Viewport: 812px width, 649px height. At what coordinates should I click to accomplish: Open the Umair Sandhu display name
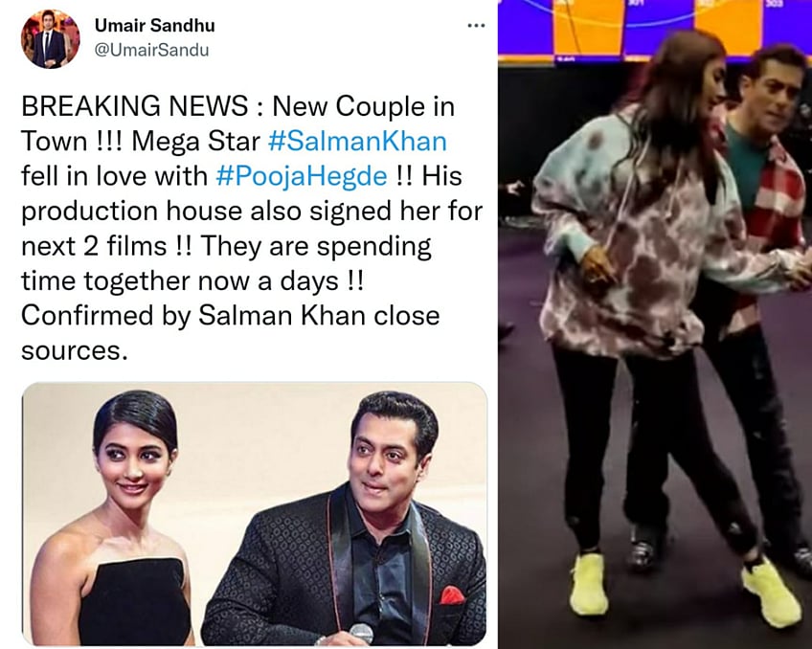tap(154, 25)
